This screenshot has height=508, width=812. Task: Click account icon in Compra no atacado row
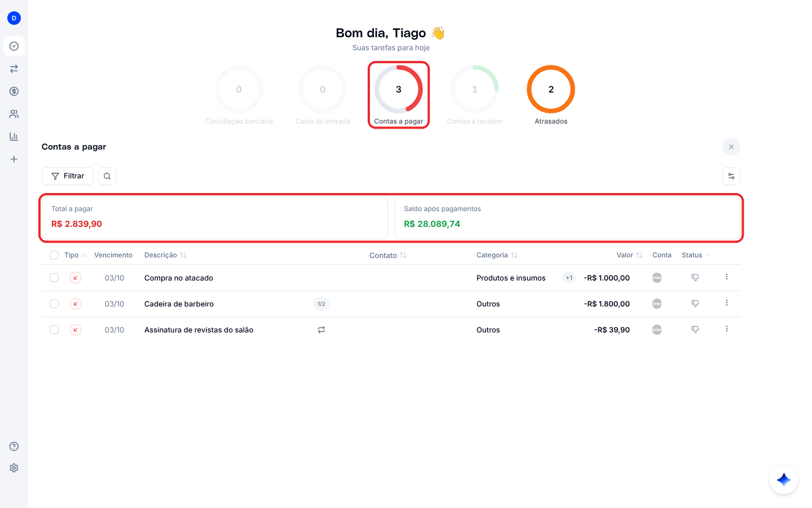pos(657,278)
